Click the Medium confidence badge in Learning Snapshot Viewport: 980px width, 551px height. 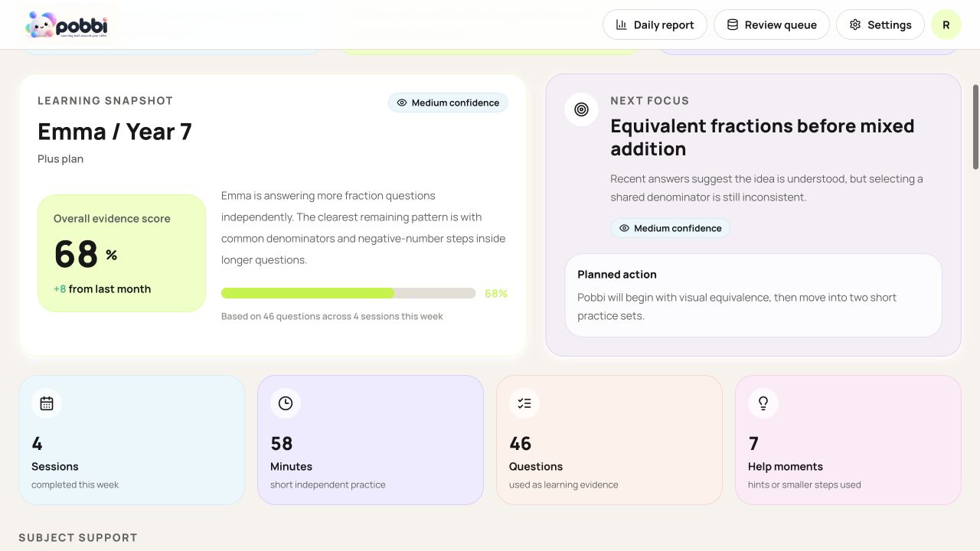click(x=448, y=103)
